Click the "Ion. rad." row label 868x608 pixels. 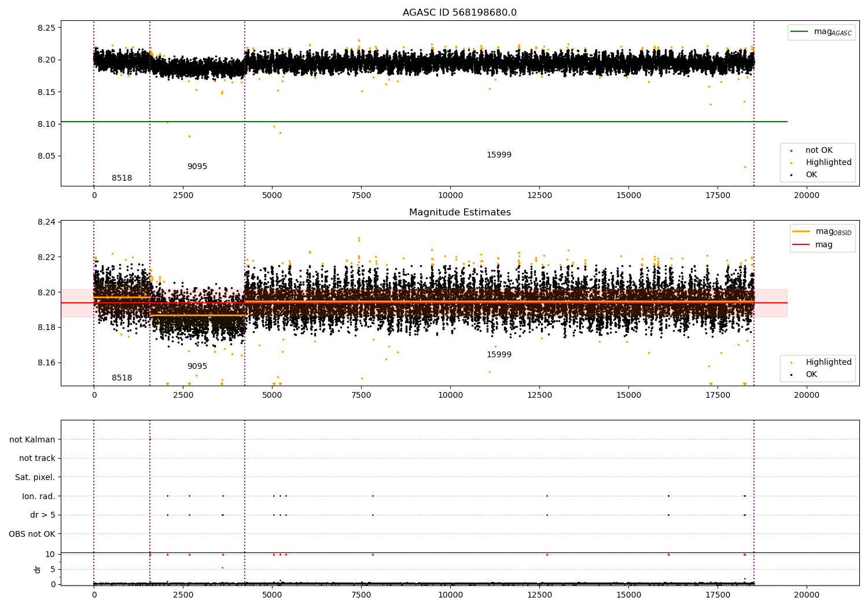point(39,496)
